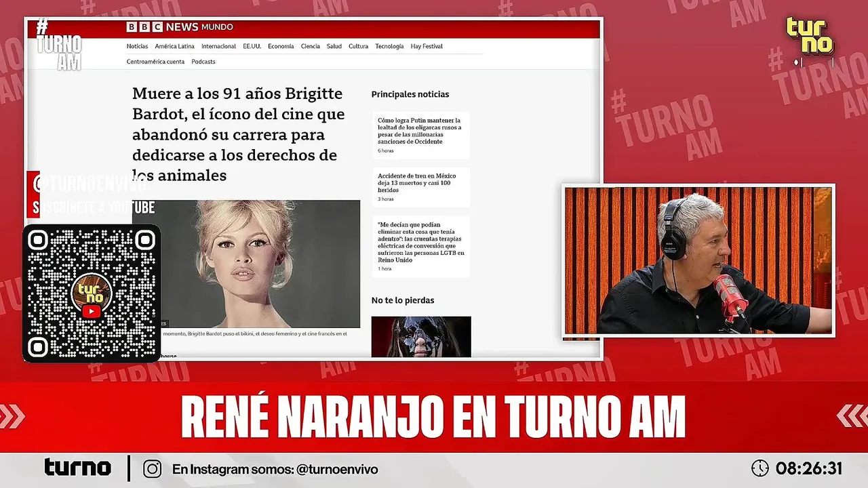The image size is (868, 488).
Task: Go to the EE.UU. section
Action: coord(252,46)
